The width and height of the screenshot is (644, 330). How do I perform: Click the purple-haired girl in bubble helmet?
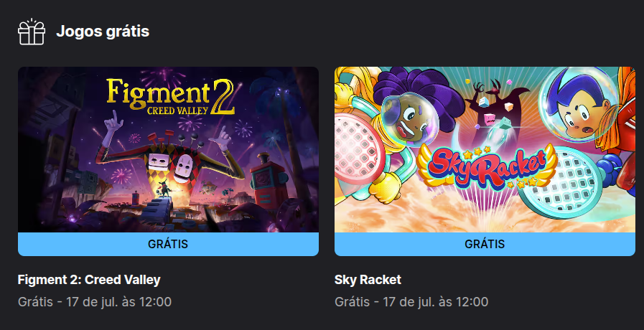pos(411,109)
